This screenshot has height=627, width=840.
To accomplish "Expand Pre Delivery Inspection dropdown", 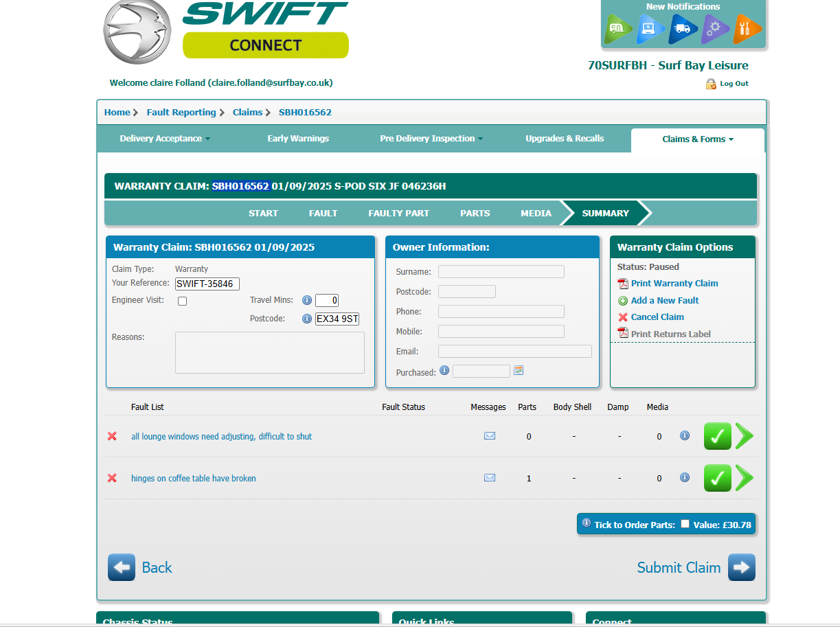I will pyautogui.click(x=431, y=139).
